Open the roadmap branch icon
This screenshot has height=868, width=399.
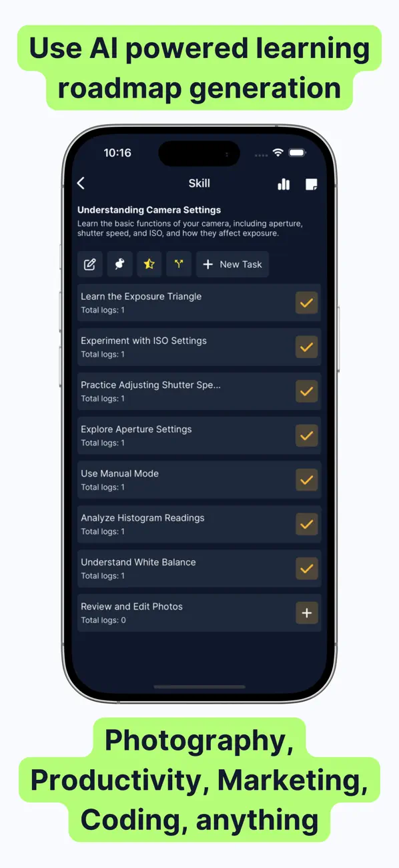178,264
